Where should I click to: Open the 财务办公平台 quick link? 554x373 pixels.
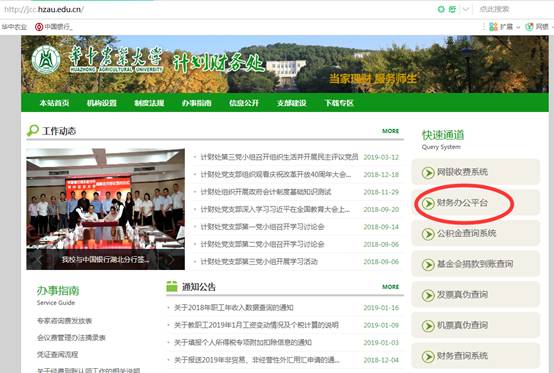[476, 203]
